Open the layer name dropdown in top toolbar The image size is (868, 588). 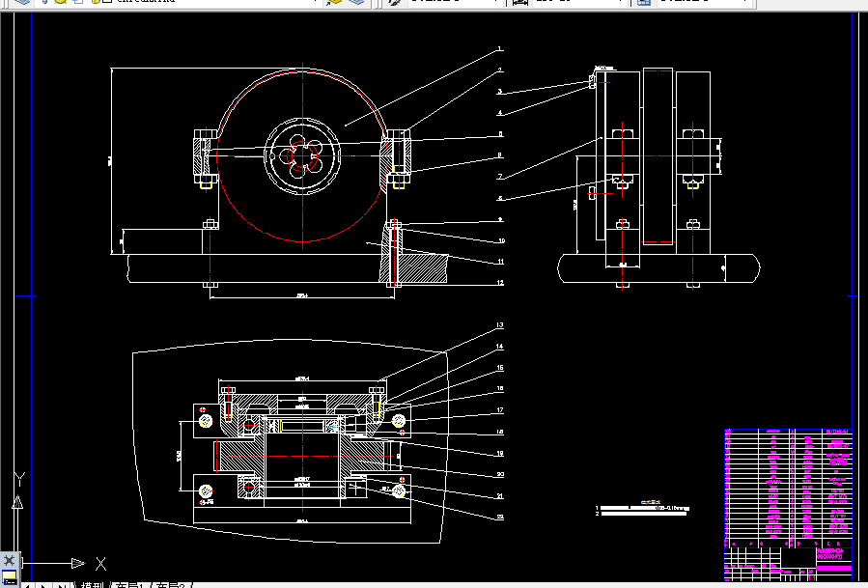coord(315,2)
